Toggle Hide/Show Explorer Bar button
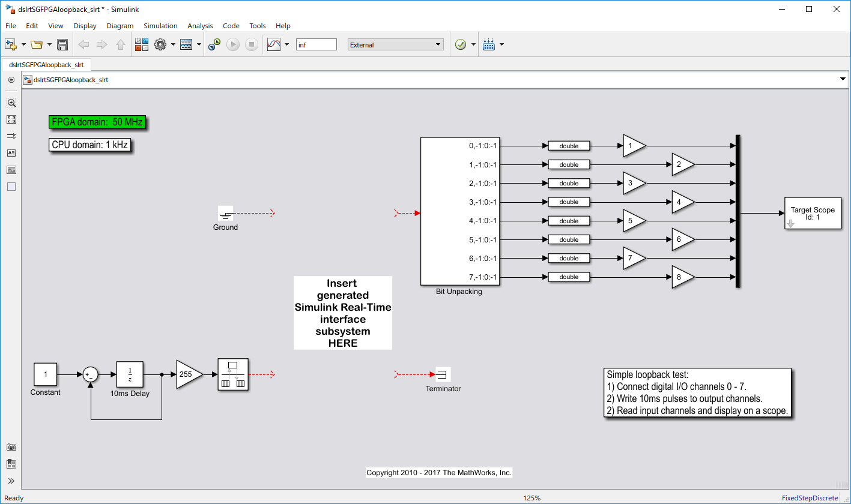This screenshot has width=851, height=504. click(x=11, y=80)
